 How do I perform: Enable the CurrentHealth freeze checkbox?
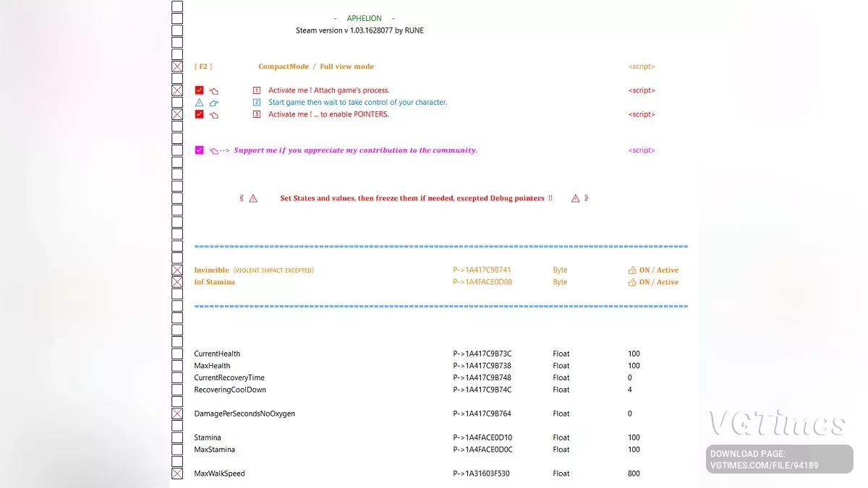coord(177,354)
